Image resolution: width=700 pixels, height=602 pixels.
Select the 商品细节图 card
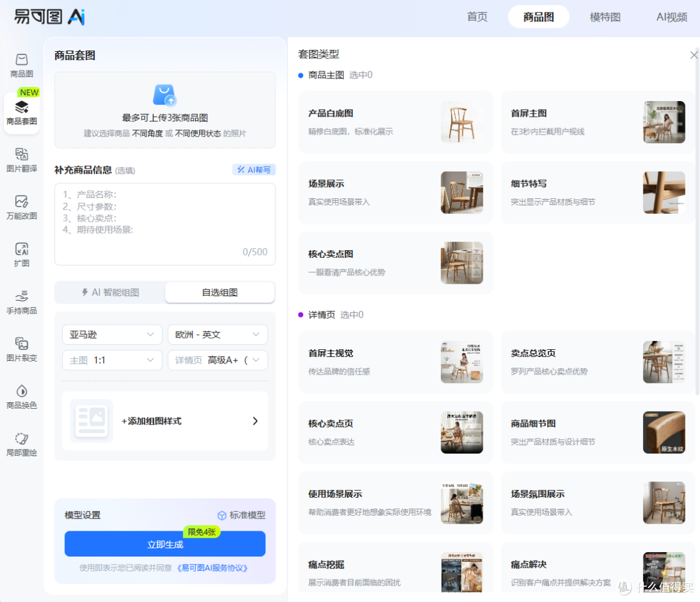[x=598, y=432]
